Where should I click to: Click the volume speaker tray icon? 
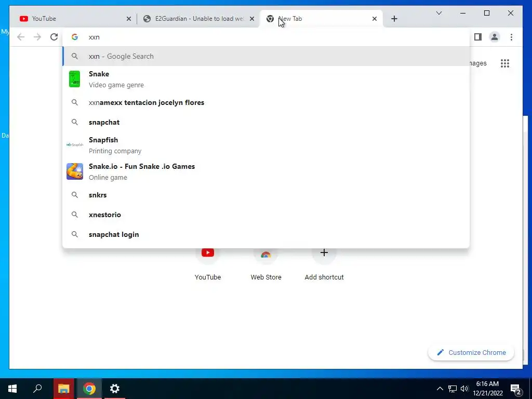point(464,389)
